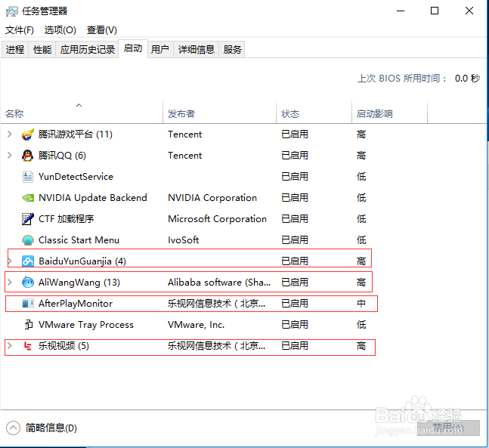This screenshot has height=448, width=489.
Task: Select the VMware Tray Process name
Action: tap(85, 325)
